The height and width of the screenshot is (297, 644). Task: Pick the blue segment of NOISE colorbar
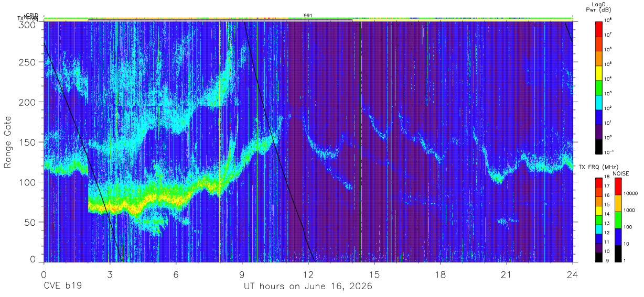[x=618, y=237]
